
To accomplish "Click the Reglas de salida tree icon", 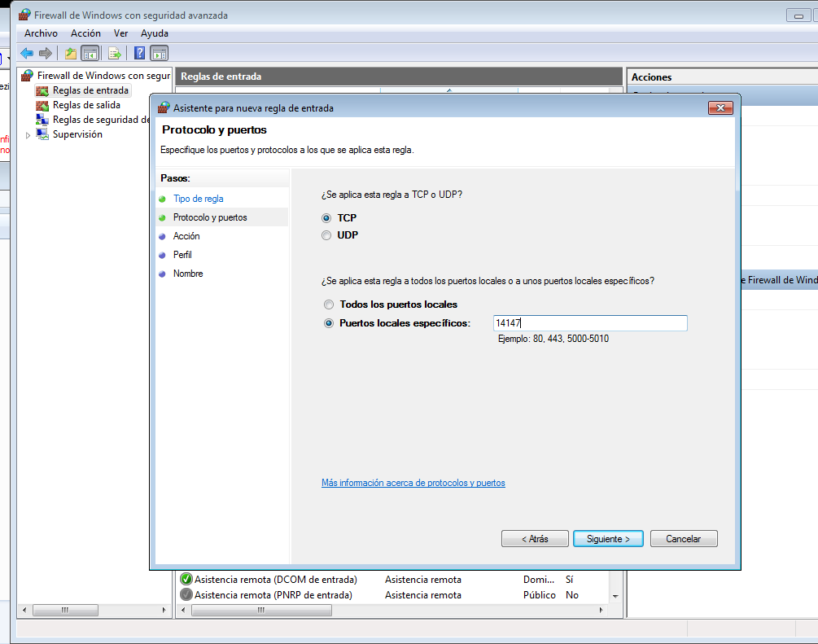I will [x=42, y=105].
